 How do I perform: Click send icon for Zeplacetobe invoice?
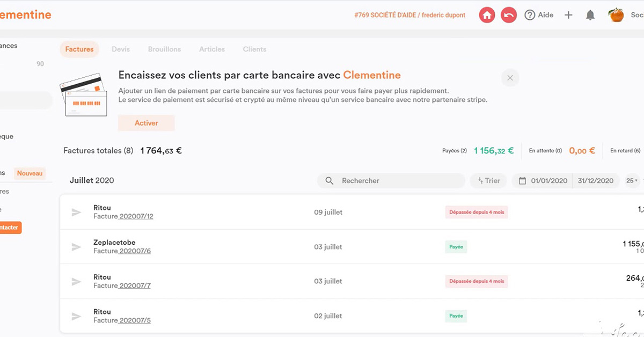(x=76, y=247)
